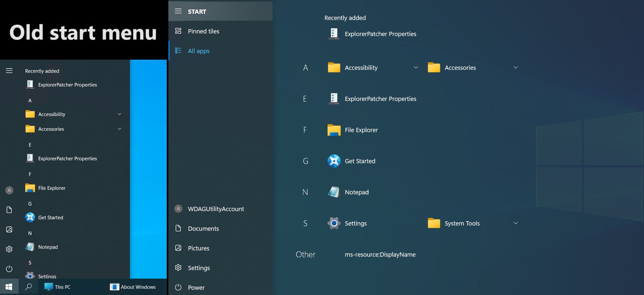This screenshot has width=644, height=295.
Task: Click large letter E group header
Action: (305, 99)
